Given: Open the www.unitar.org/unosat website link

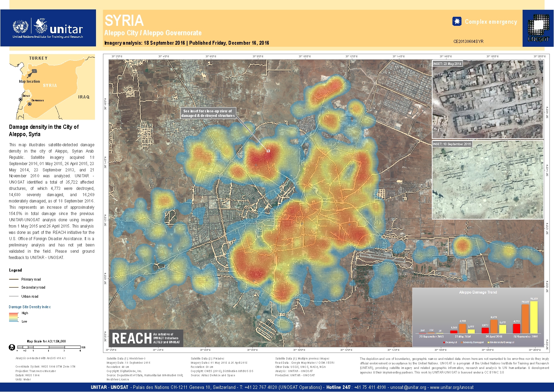Looking at the screenshot, I should click(x=452, y=387).
